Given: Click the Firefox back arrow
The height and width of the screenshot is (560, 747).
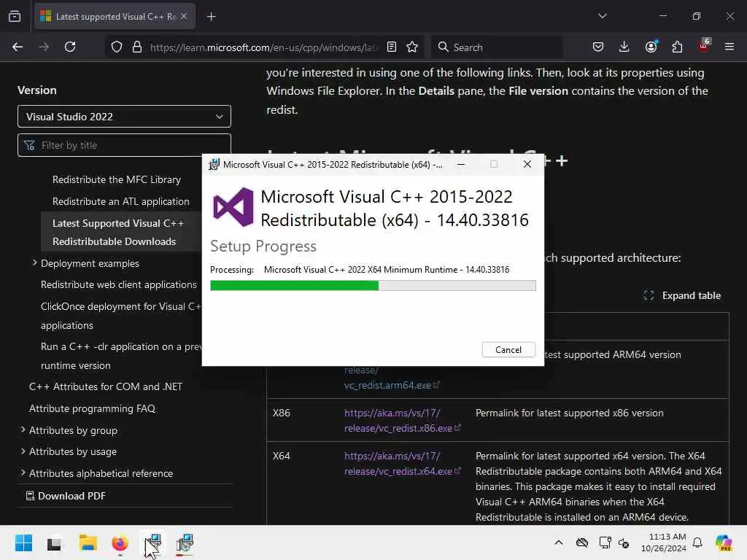Looking at the screenshot, I should pos(18,47).
